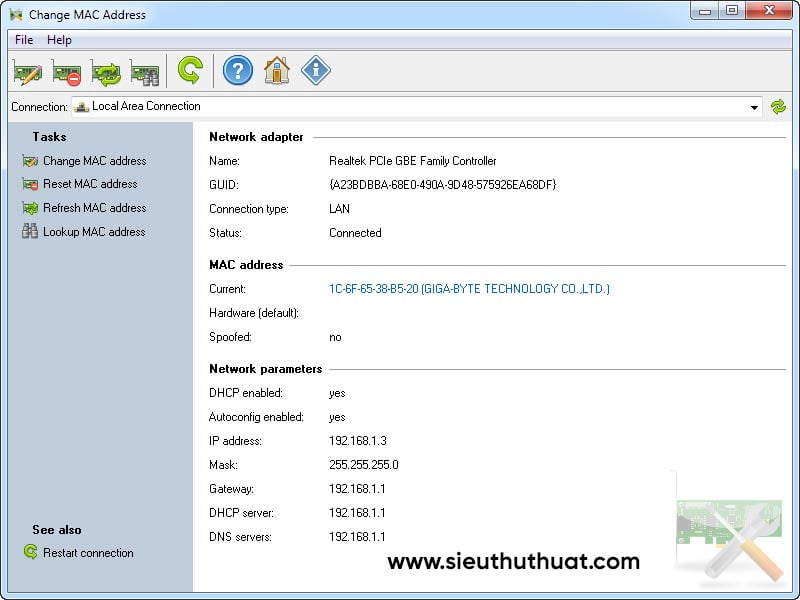Open help with the blue question mark icon
Image resolution: width=800 pixels, height=600 pixels.
(x=237, y=70)
